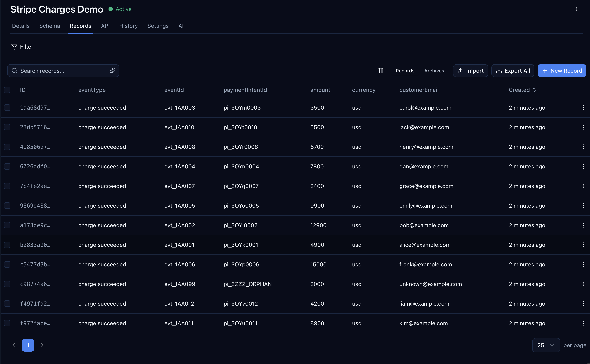Check the row for frank@example.com
This screenshot has height=364, width=590.
tap(7, 264)
